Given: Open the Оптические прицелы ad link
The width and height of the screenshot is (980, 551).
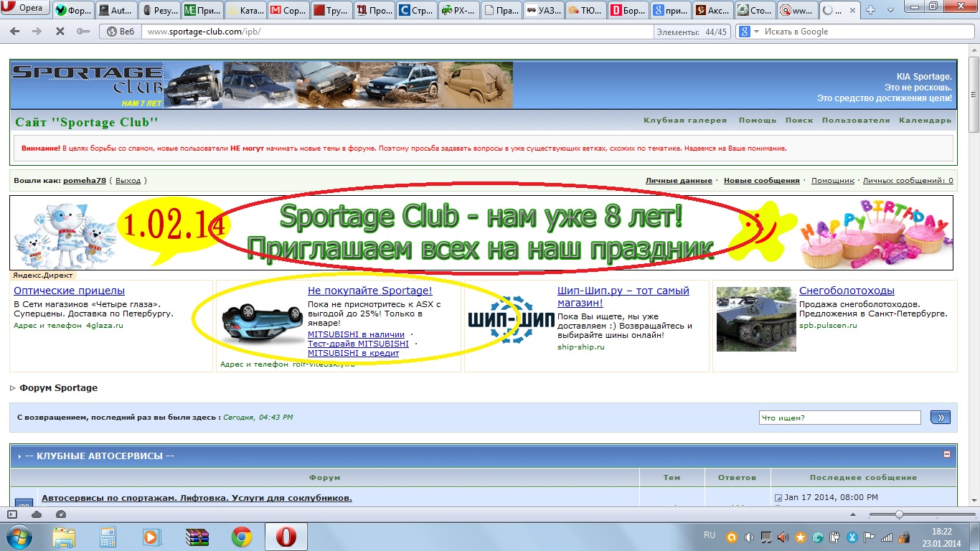Looking at the screenshot, I should (x=69, y=291).
